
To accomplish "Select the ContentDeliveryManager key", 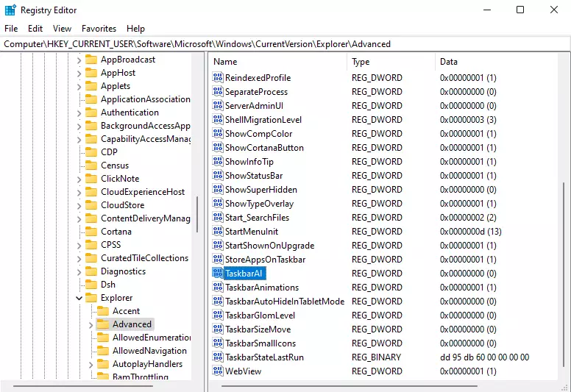I will click(146, 218).
